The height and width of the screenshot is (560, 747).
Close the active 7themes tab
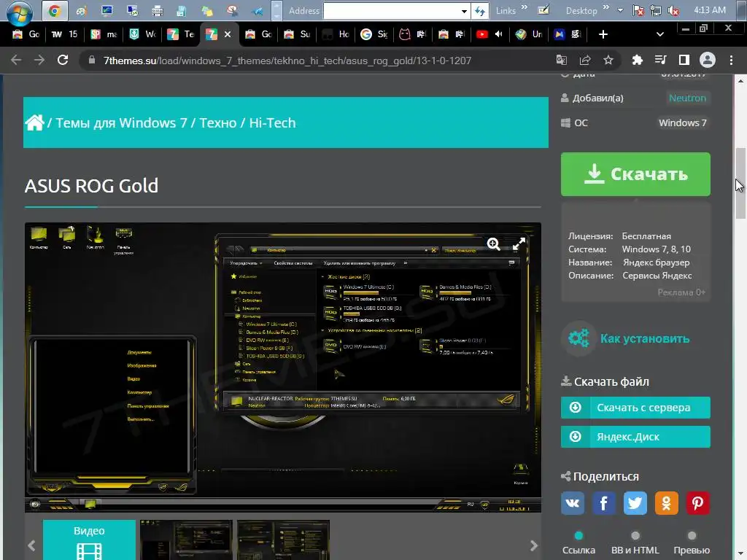tap(228, 34)
